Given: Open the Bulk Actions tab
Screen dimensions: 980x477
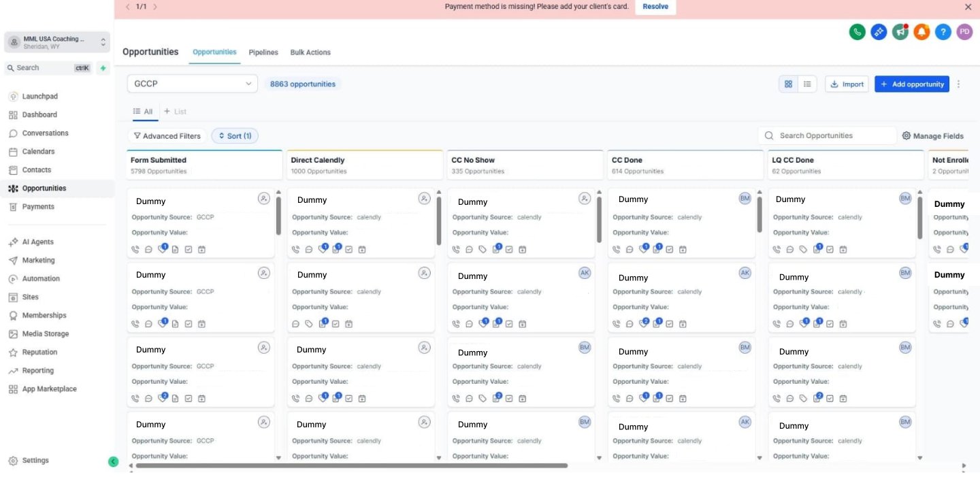Looking at the screenshot, I should pyautogui.click(x=310, y=52).
